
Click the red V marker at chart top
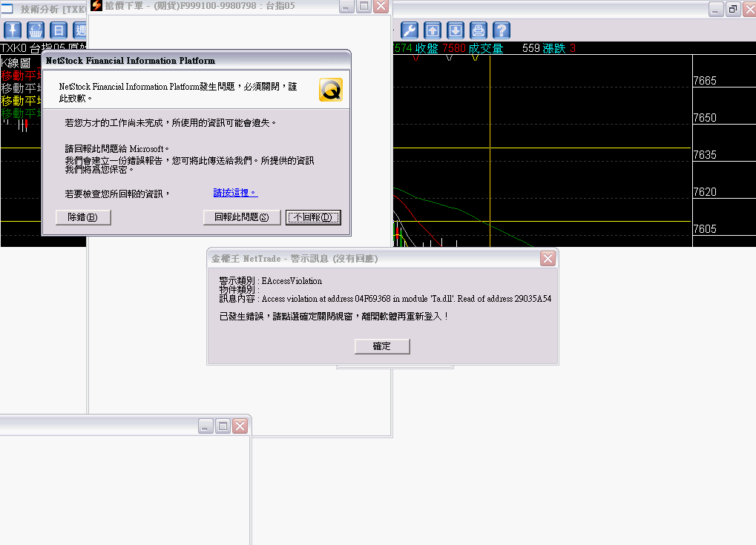(415, 59)
